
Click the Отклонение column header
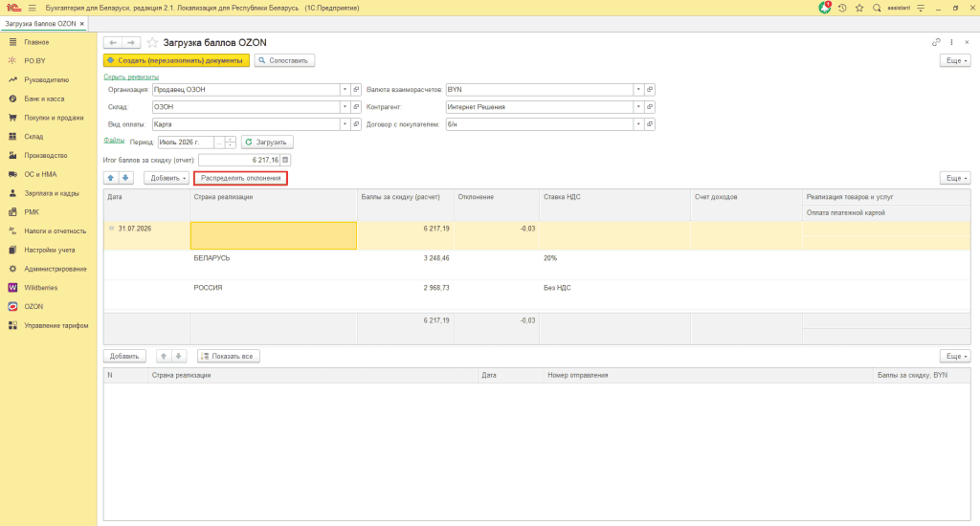(x=497, y=205)
